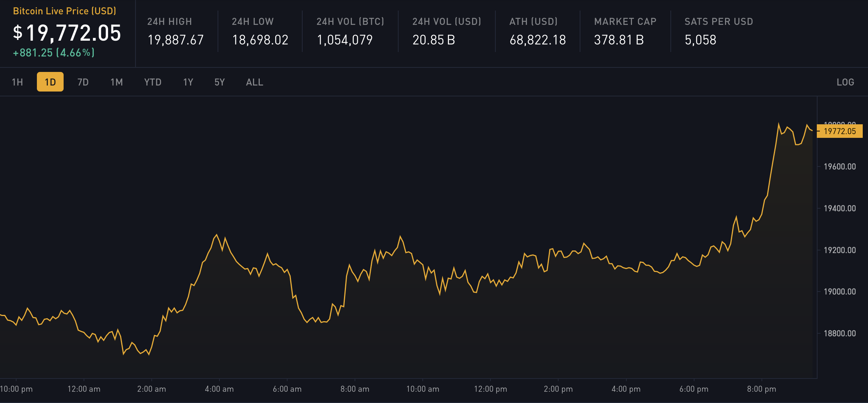The width and height of the screenshot is (868, 403).
Task: Select the BTC volume value 1,054,079
Action: point(345,40)
